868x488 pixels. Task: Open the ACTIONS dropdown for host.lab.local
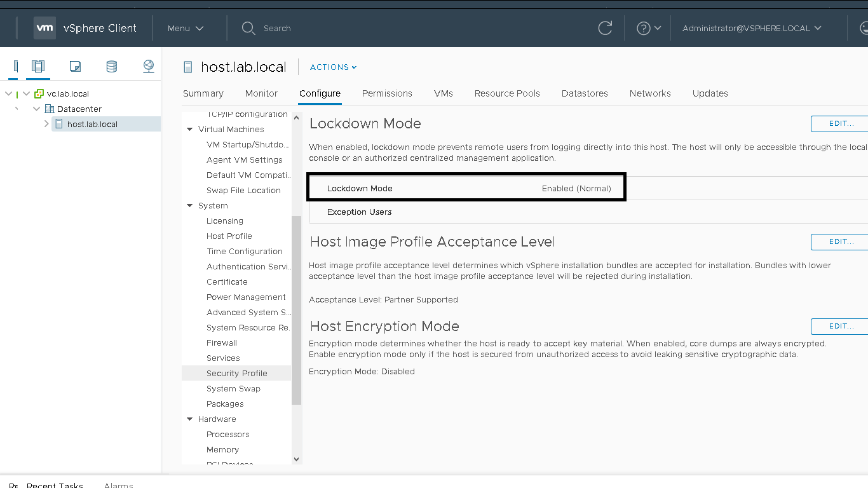click(333, 67)
